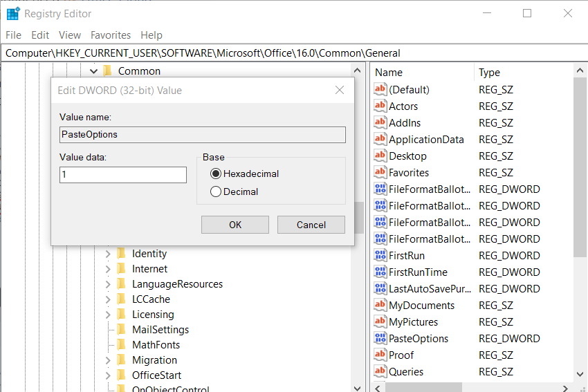Maximize the Registry Editor window
Viewport: 588px width, 392px height.
pos(527,14)
